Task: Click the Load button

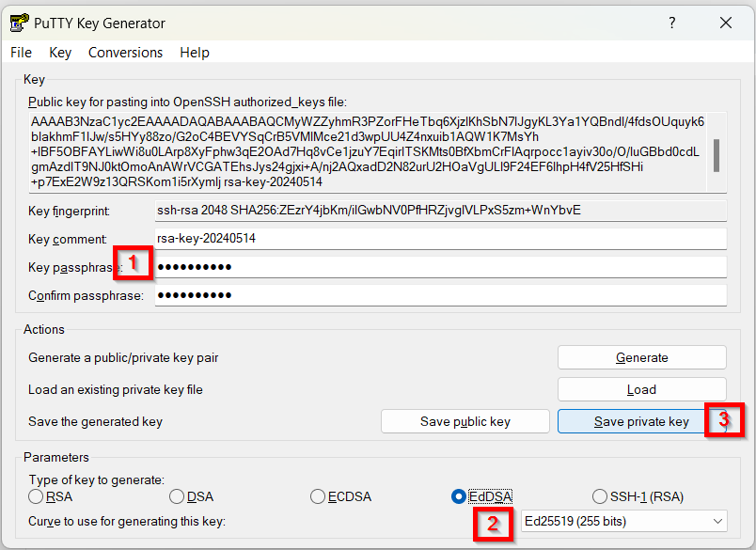Action: [x=641, y=389]
